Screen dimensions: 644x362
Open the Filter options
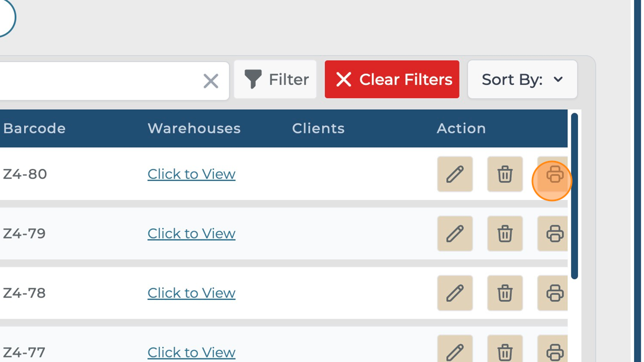tap(275, 79)
